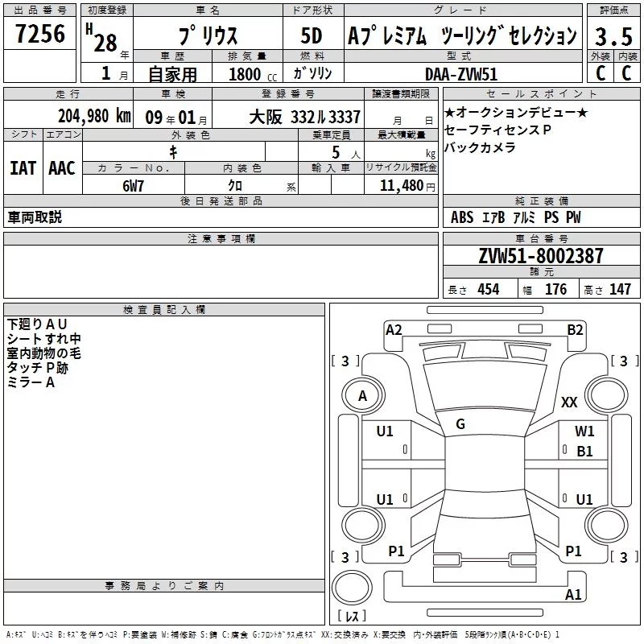
Task: Click the first registration year H28
Action: (x=101, y=38)
